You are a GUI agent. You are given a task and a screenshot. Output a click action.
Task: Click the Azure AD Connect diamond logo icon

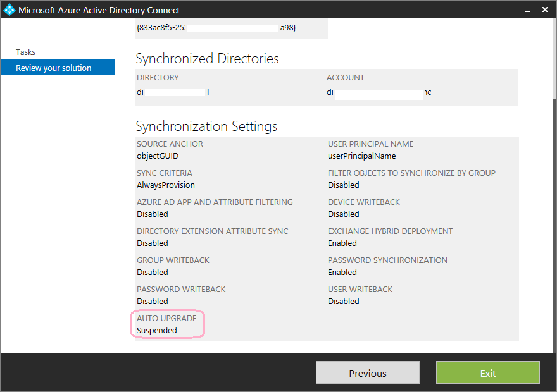click(x=9, y=9)
